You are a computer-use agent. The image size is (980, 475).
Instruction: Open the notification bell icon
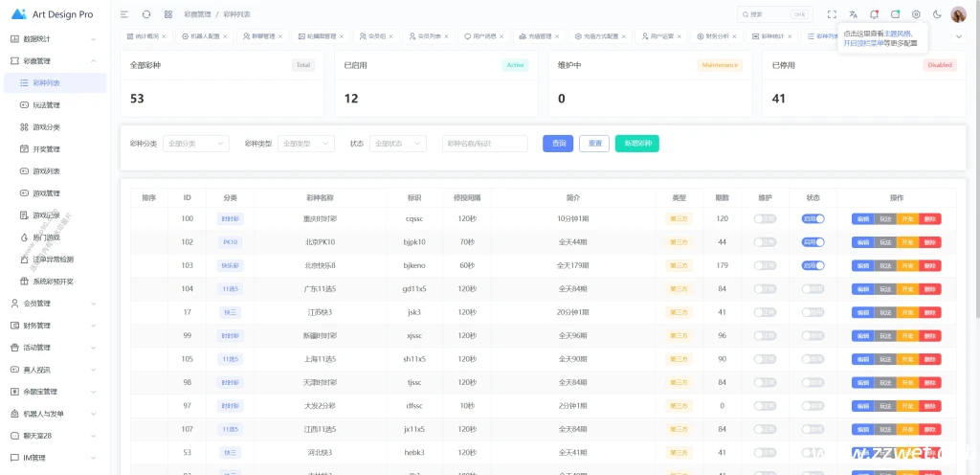[x=874, y=14]
